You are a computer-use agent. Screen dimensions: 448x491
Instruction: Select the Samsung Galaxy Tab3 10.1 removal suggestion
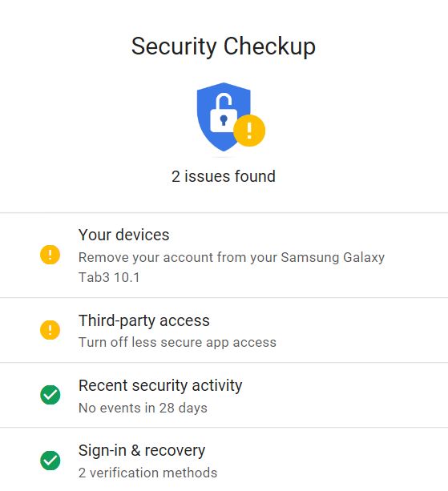(x=232, y=267)
